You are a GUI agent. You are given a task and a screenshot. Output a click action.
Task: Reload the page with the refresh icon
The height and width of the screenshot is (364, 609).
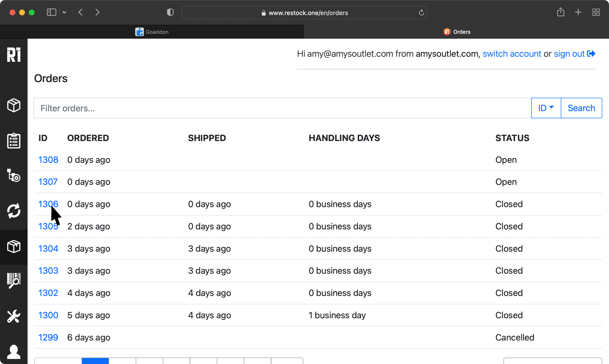[422, 12]
